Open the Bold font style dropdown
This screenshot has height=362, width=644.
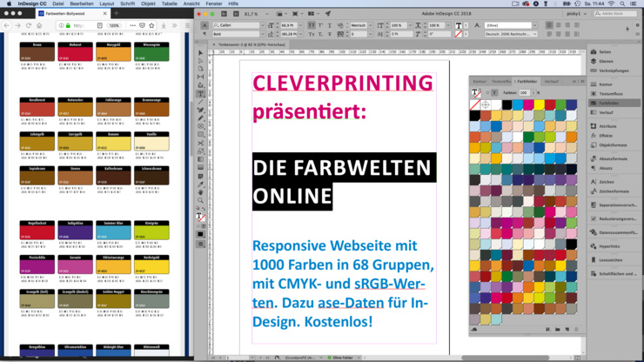coord(263,34)
